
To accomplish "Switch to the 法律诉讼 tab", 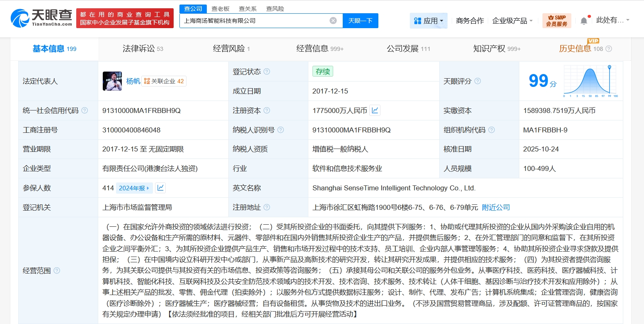I will click(x=143, y=49).
